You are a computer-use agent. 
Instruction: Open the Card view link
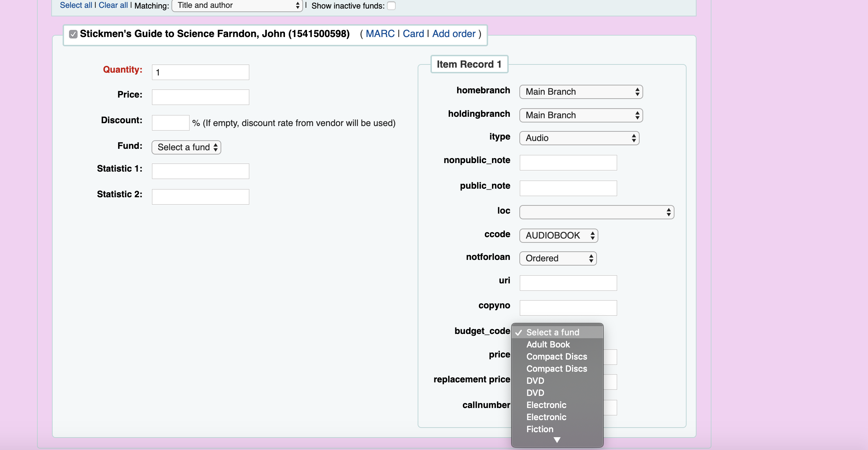click(413, 34)
